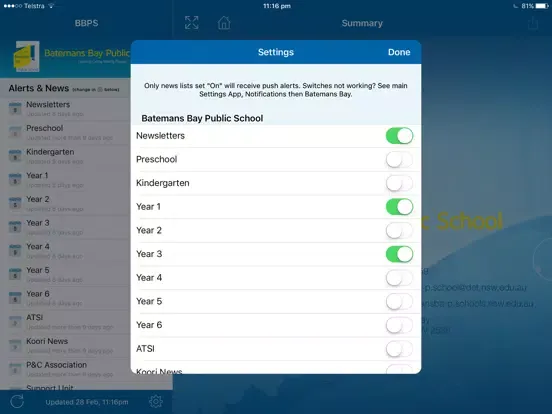Viewport: 552px width, 414px height.
Task: Tap the Preschool calendar icon in sidebar
Action: pos(15,132)
